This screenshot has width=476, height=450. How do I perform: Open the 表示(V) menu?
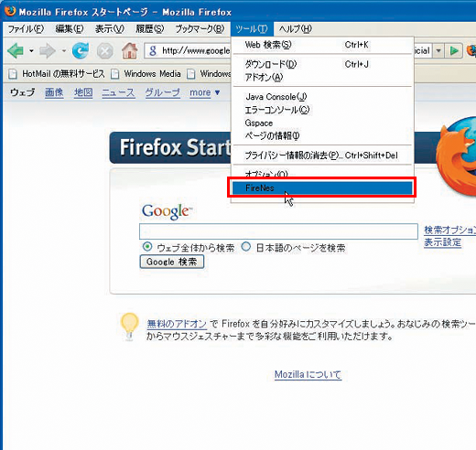coord(110,29)
